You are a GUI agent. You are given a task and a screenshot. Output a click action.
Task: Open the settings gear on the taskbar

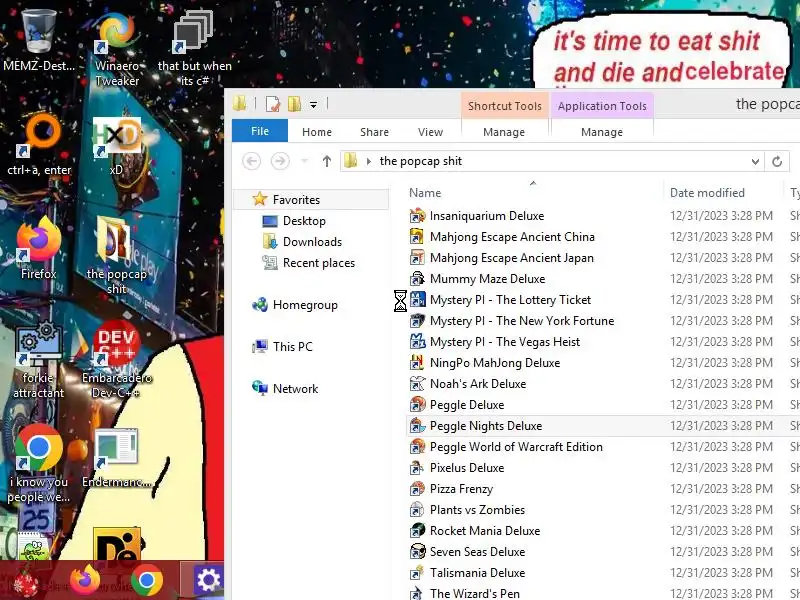point(208,581)
